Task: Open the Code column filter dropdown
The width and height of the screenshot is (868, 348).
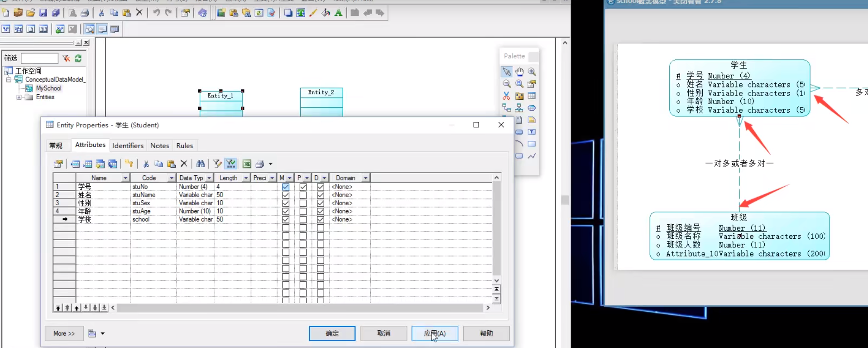Action: (x=172, y=178)
